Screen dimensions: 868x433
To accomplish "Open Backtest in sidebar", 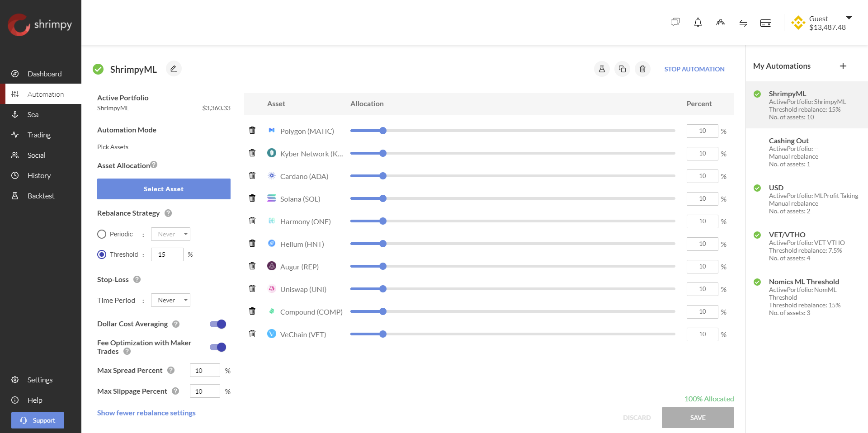I will [x=41, y=196].
